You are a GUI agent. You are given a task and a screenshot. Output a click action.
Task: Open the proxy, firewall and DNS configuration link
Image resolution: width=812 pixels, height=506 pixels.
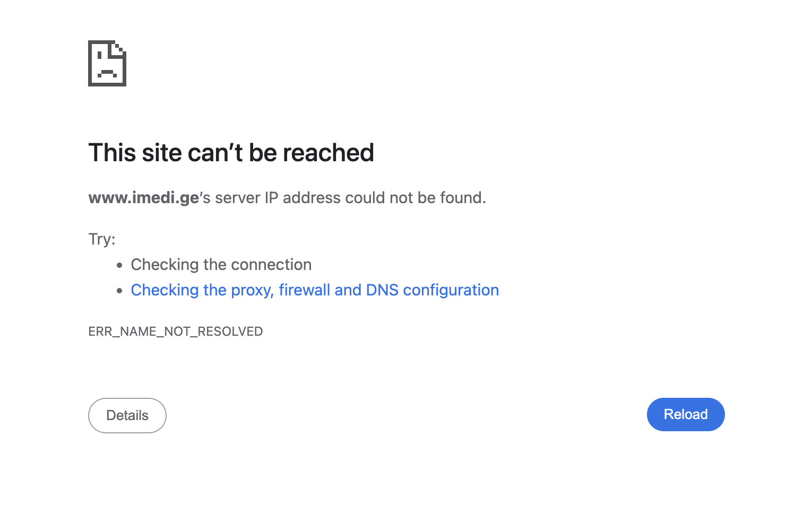point(315,290)
